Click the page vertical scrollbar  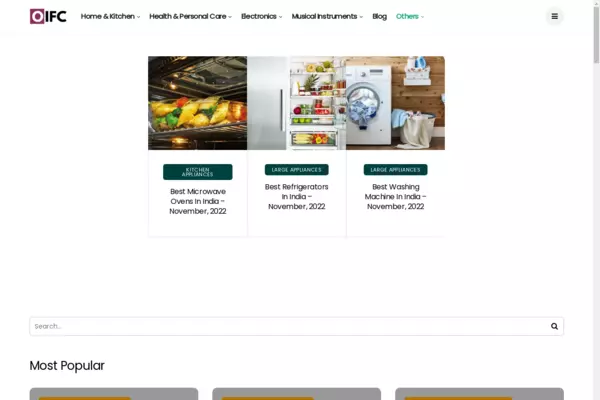595,200
